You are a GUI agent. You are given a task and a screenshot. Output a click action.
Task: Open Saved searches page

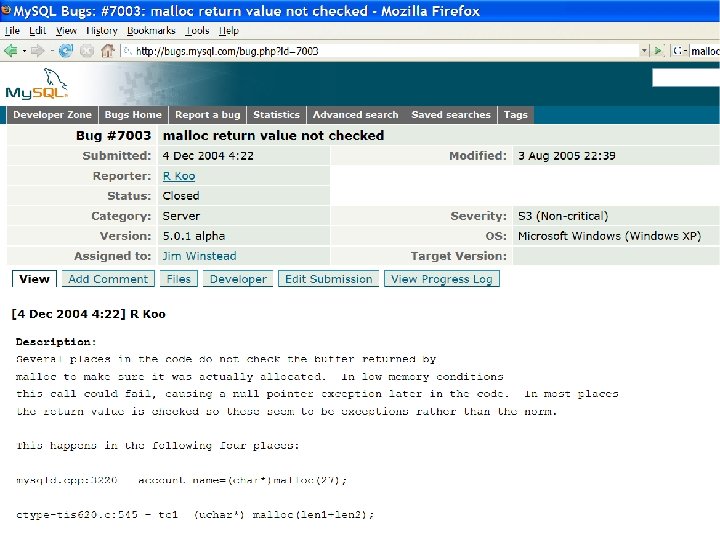pos(451,115)
